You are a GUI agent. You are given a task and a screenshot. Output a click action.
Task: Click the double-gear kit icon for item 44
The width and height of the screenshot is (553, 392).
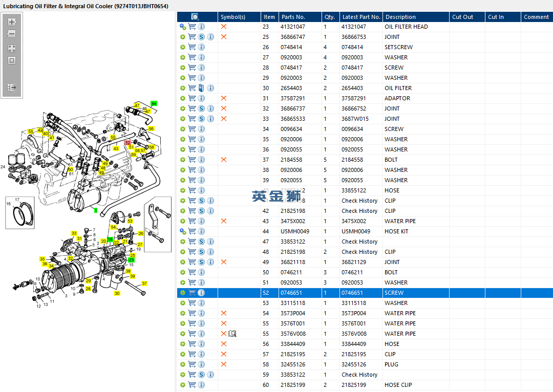(183, 231)
